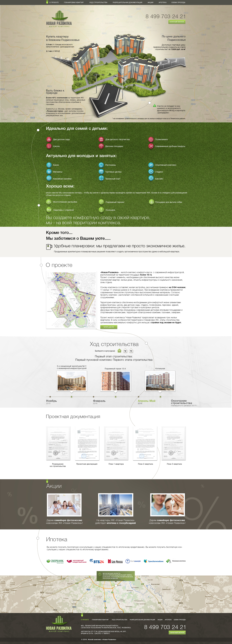The height and width of the screenshot is (644, 232).
Task: Click the Магазины basket icon
Action: click(49, 171)
